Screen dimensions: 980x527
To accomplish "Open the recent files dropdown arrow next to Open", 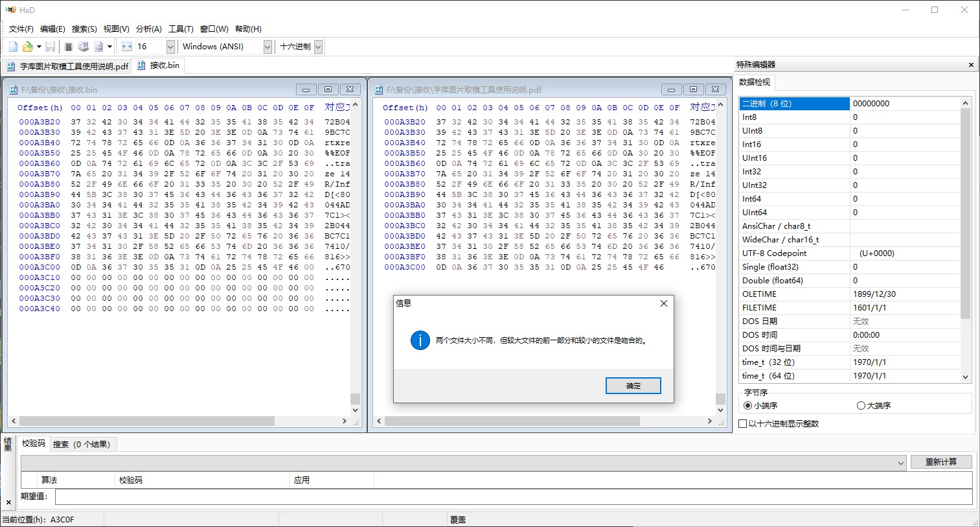I will click(39, 47).
